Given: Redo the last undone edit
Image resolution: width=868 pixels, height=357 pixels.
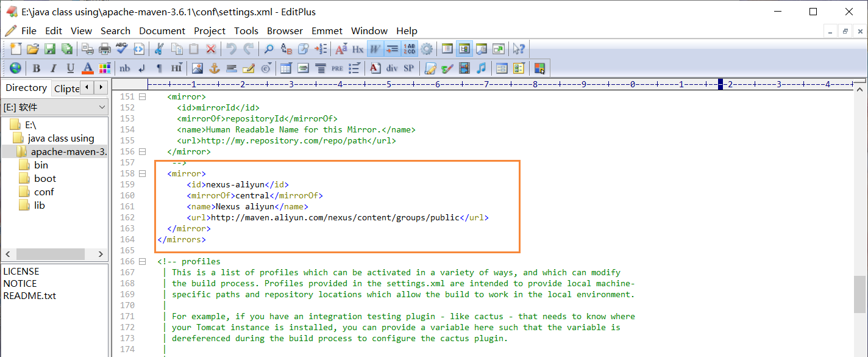Looking at the screenshot, I should pos(249,49).
